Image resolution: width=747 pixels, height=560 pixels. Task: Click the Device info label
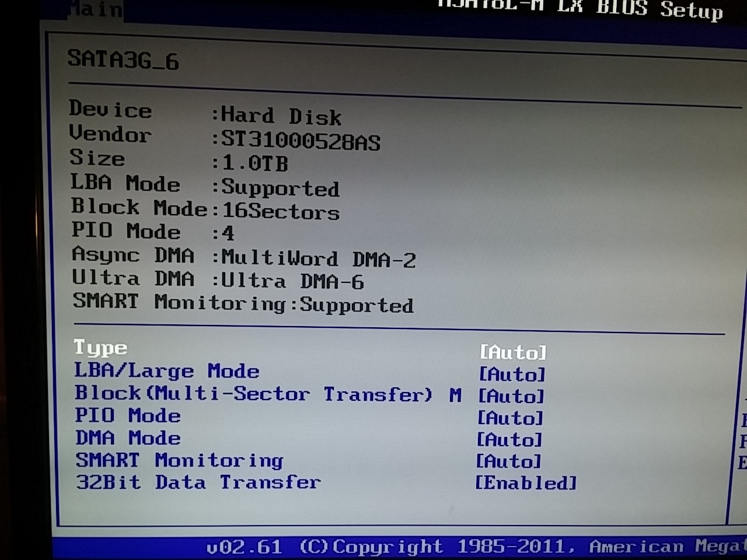coord(110,109)
